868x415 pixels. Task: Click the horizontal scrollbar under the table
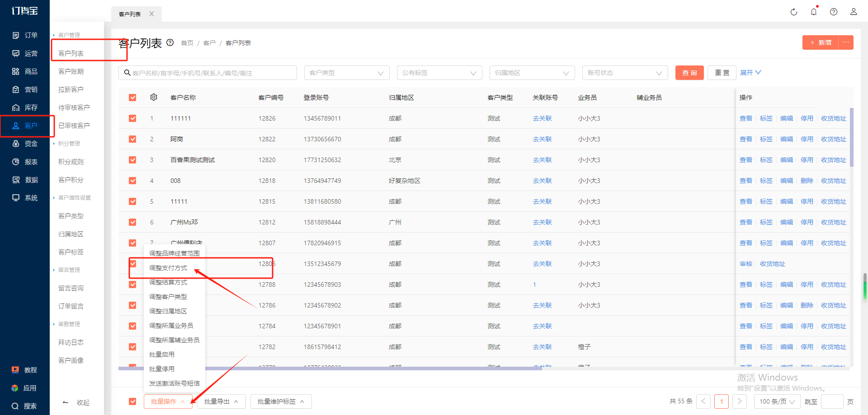point(330,368)
